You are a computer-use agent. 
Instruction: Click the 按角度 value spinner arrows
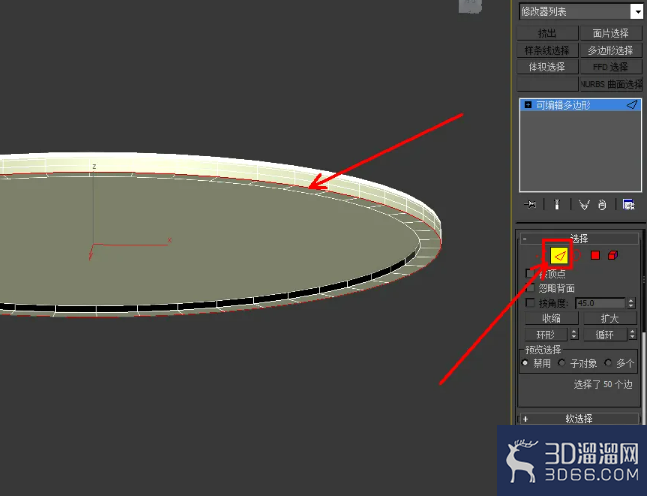631,303
